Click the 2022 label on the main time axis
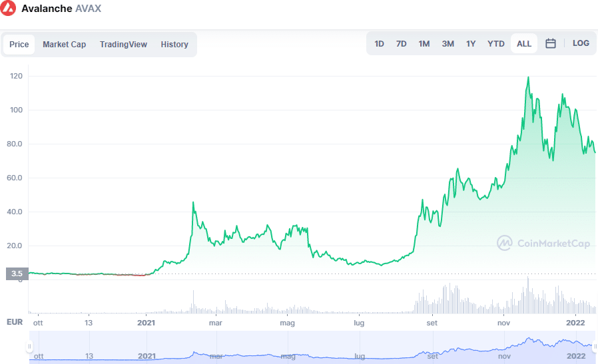 (575, 323)
